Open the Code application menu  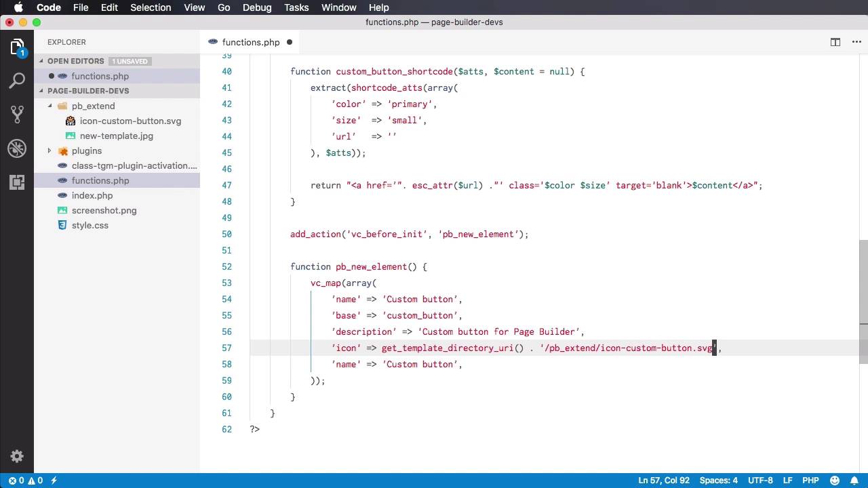click(x=49, y=7)
